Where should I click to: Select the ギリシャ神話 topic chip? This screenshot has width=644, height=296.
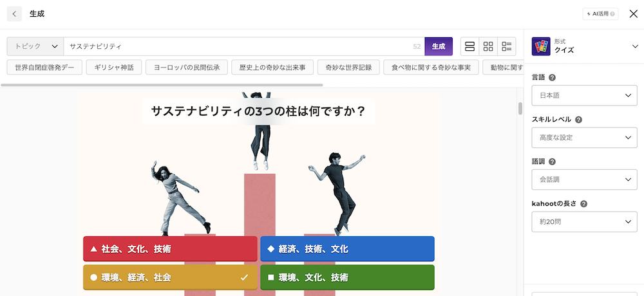(x=114, y=68)
